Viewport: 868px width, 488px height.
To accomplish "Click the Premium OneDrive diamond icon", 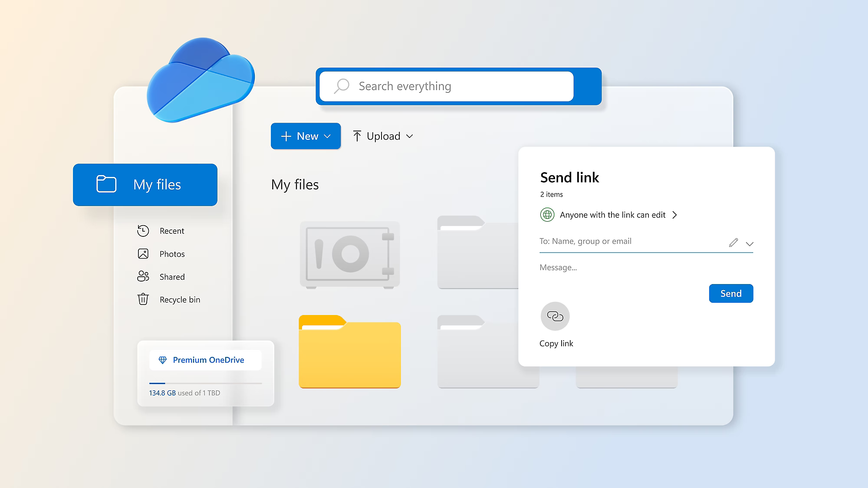I will (x=163, y=360).
